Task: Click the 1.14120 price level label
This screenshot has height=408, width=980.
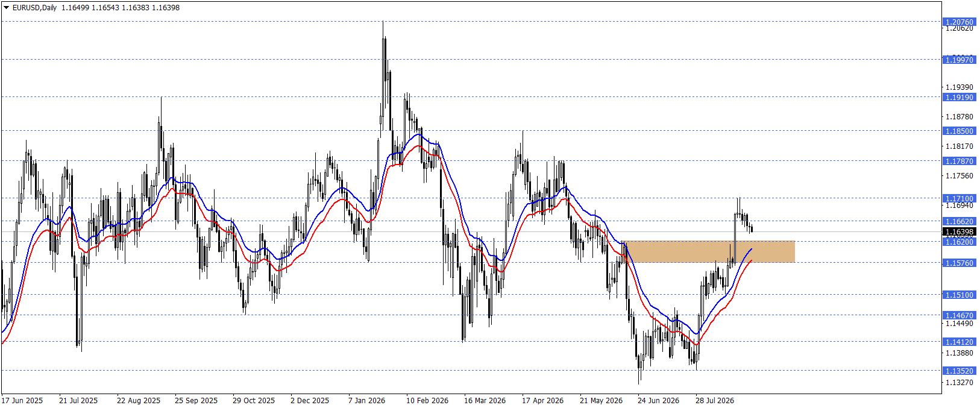Action: (959, 342)
